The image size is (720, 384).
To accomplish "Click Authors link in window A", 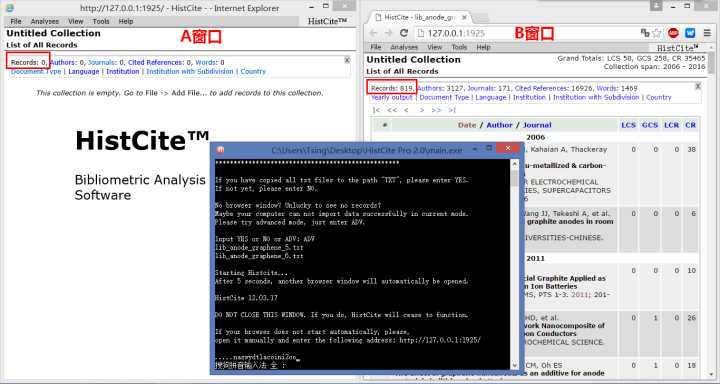I will click(63, 62).
